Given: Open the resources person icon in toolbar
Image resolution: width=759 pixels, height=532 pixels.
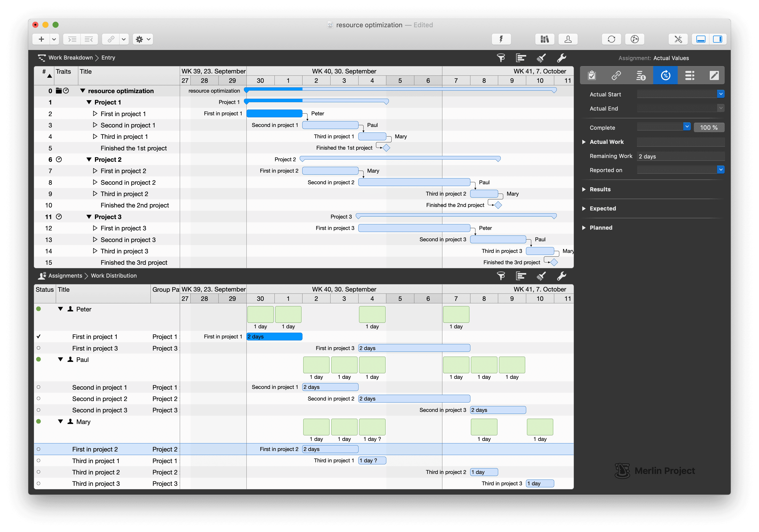Looking at the screenshot, I should pyautogui.click(x=568, y=39).
